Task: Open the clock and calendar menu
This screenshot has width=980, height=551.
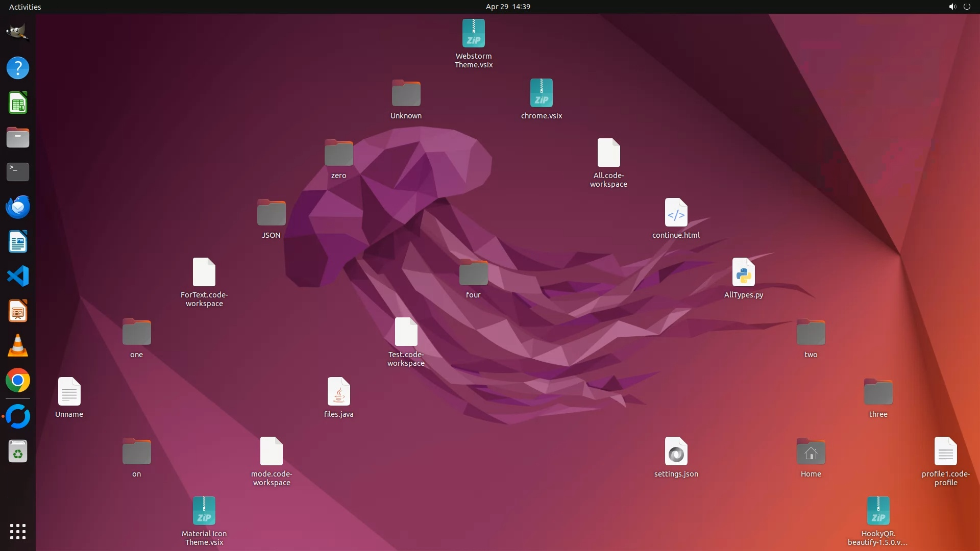Action: (x=507, y=7)
